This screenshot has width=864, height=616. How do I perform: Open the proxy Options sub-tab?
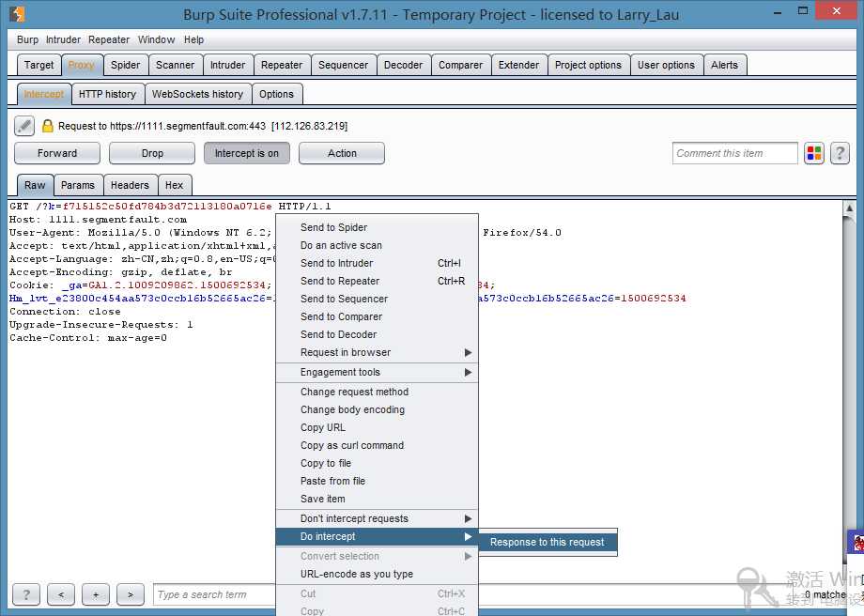click(277, 94)
